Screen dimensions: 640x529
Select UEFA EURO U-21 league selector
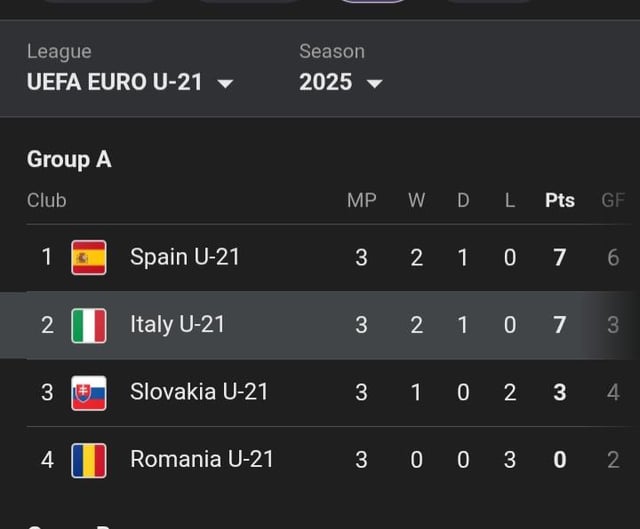[x=115, y=83]
